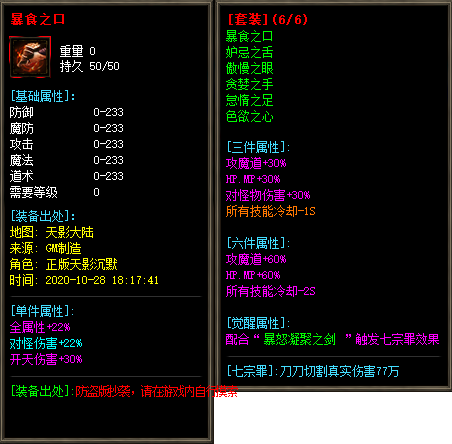The image size is (452, 444).
Task: Click the [基础属性] section heading
Action: click(43, 96)
